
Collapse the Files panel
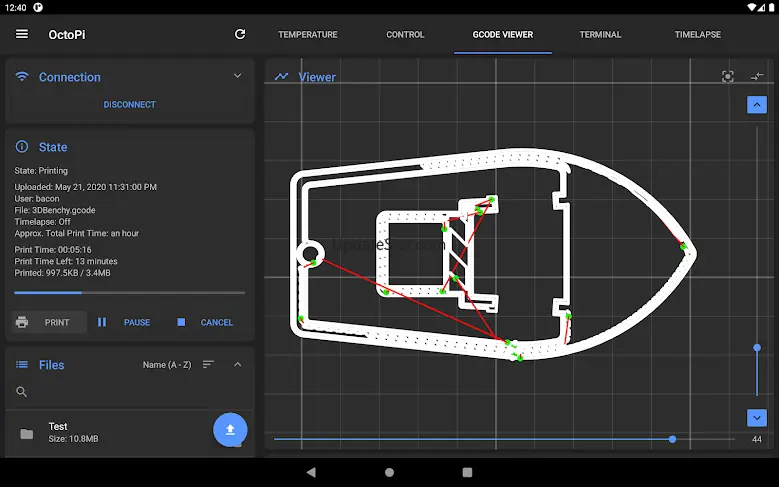237,365
